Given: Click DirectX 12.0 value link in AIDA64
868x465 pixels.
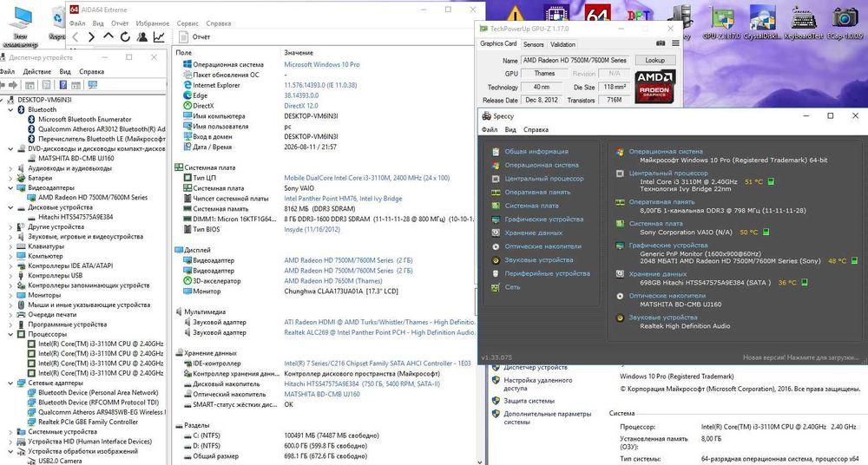Looking at the screenshot, I should pyautogui.click(x=300, y=106).
